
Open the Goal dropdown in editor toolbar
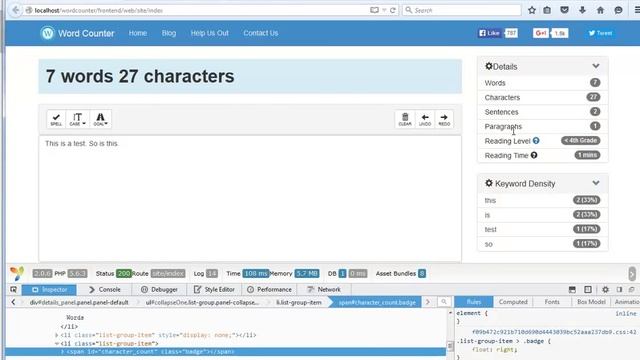(100, 119)
